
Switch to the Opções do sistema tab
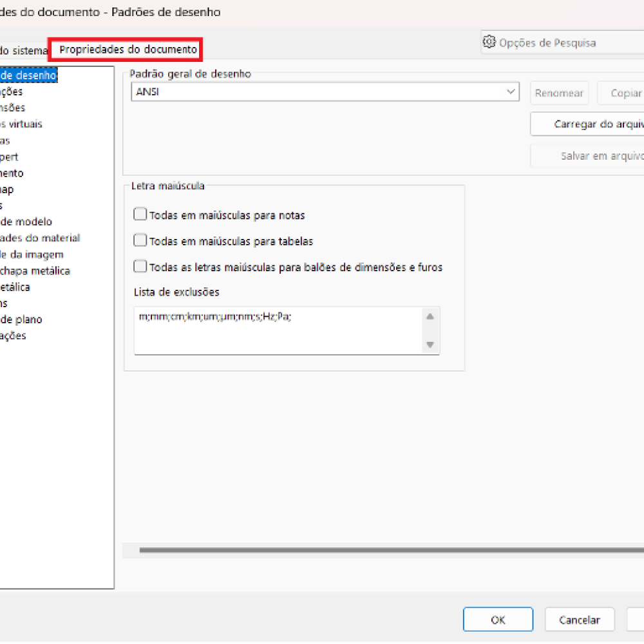[x=24, y=50]
